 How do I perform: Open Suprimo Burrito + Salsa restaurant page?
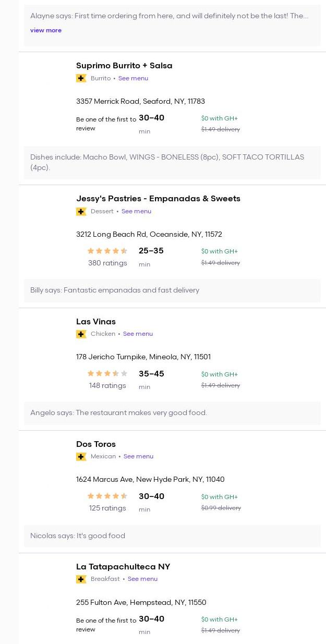click(124, 66)
